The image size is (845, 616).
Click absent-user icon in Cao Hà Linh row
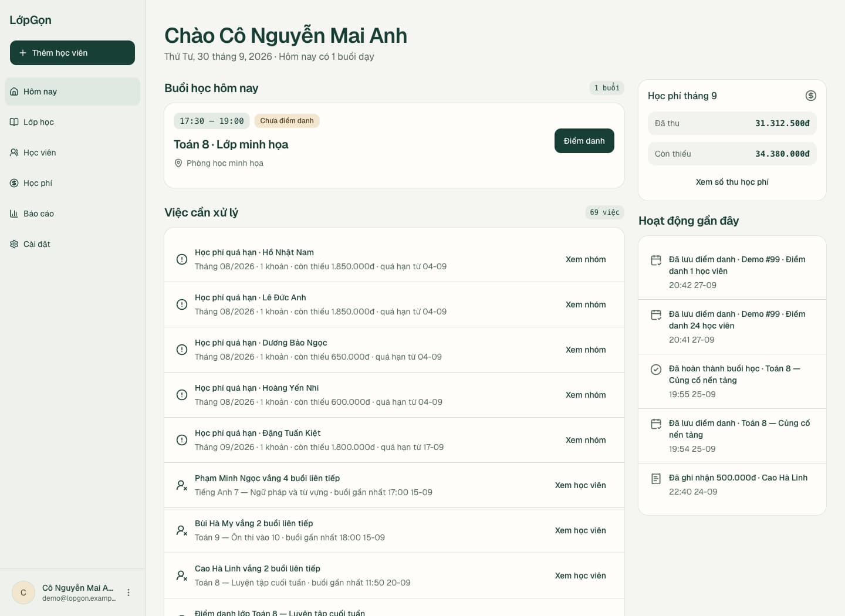[182, 576]
